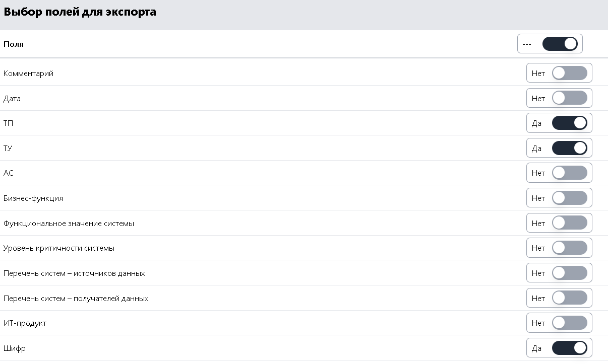Click the Комментарий field label
608x364 pixels.
(28, 74)
